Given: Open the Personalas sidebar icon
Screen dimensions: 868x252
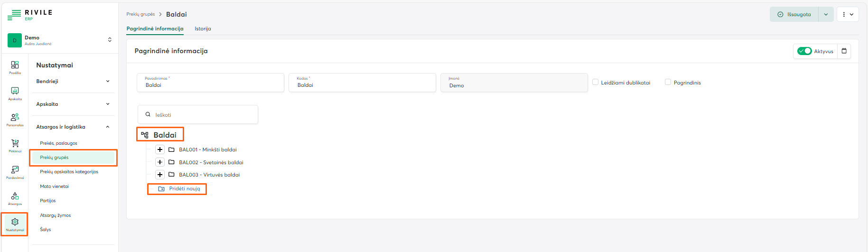Looking at the screenshot, I should [15, 119].
